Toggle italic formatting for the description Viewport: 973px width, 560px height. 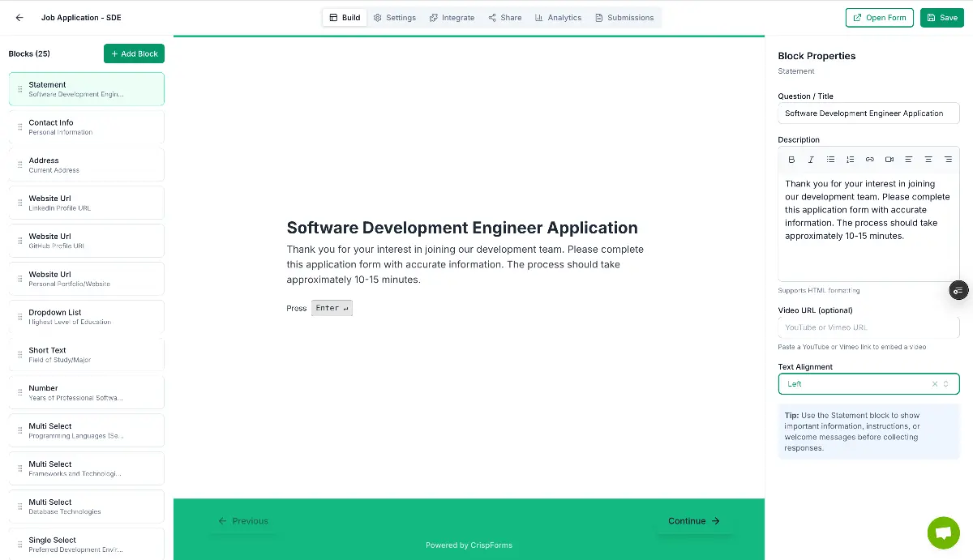point(811,160)
